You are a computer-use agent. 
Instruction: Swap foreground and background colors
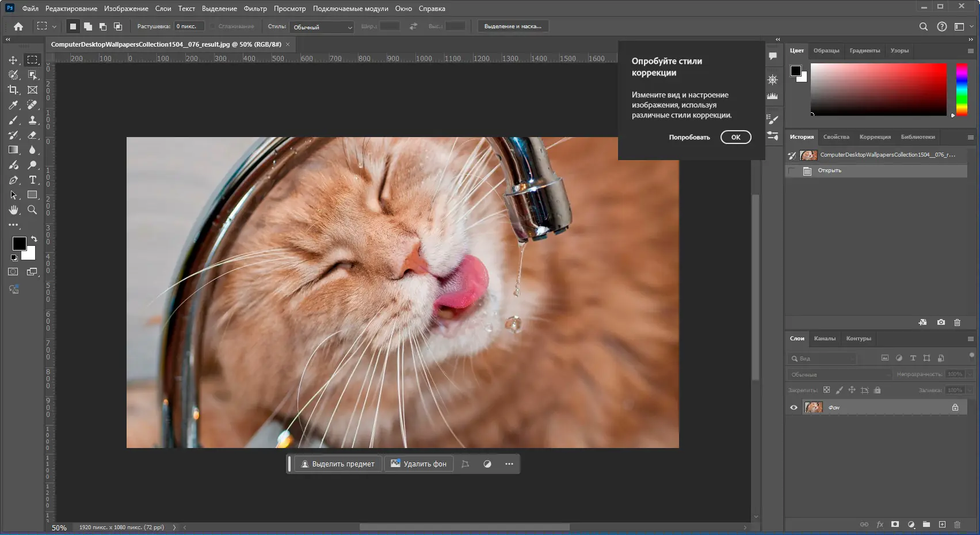tap(34, 238)
